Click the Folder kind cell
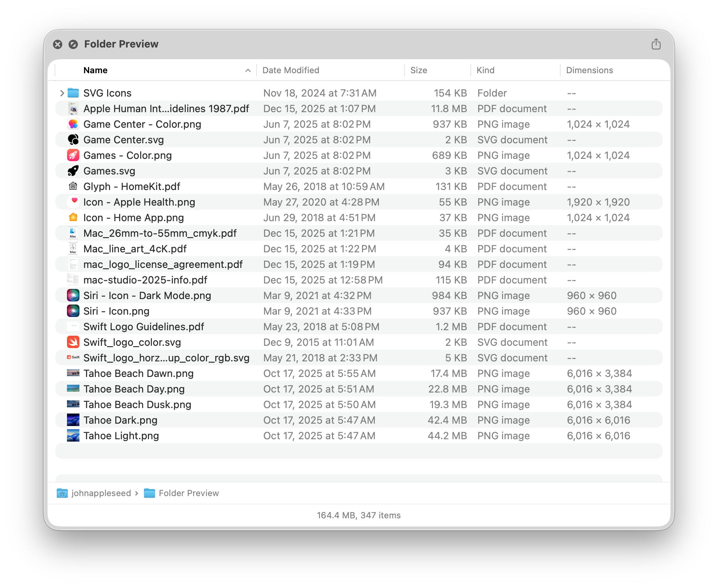Screen dimensions: 718x588 (x=492, y=93)
